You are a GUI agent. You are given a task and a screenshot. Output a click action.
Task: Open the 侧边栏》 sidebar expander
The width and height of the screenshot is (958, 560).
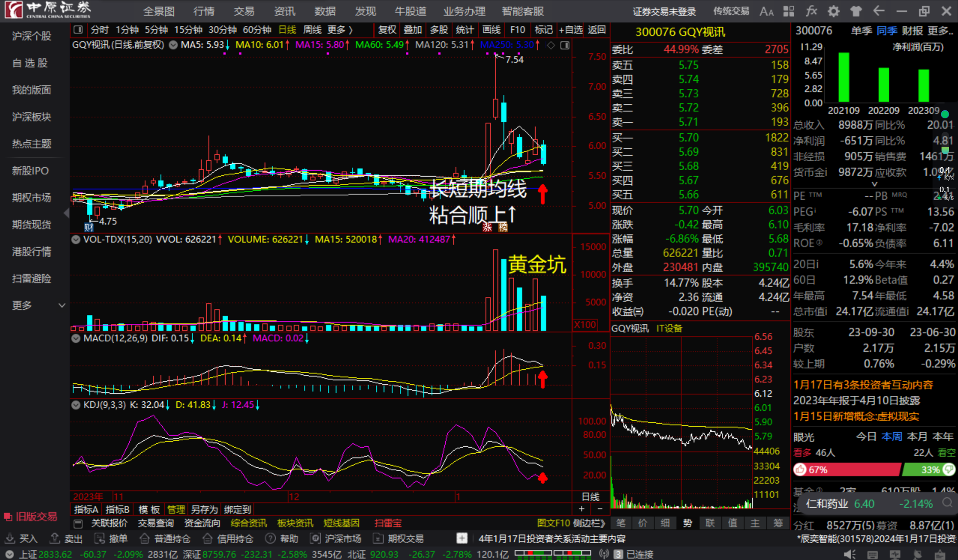click(589, 523)
